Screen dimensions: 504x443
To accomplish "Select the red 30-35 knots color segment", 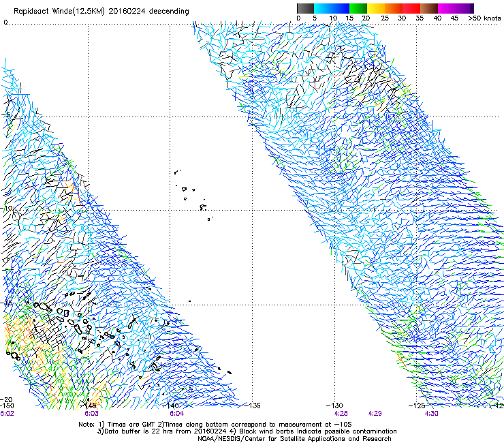I will (x=411, y=8).
